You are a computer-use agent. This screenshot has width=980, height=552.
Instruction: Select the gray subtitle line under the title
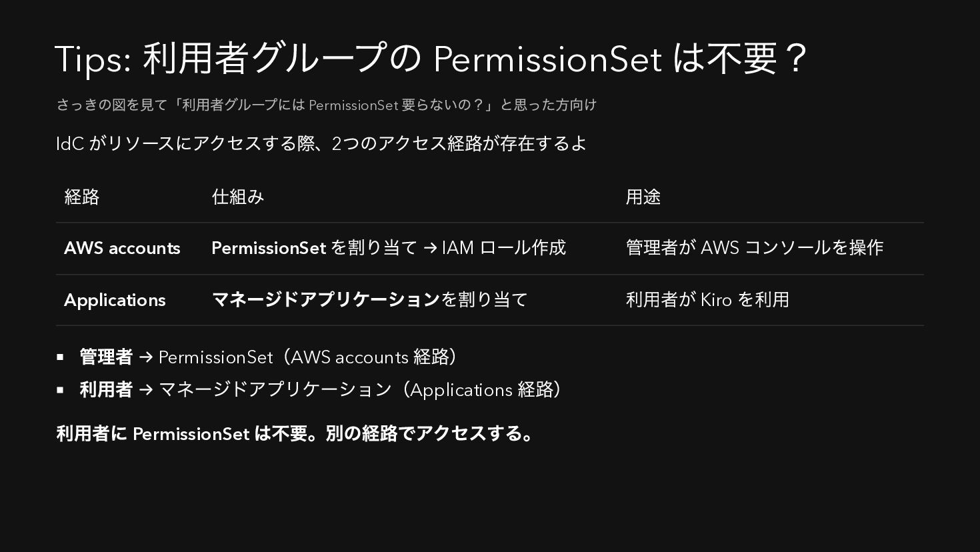[x=326, y=105]
